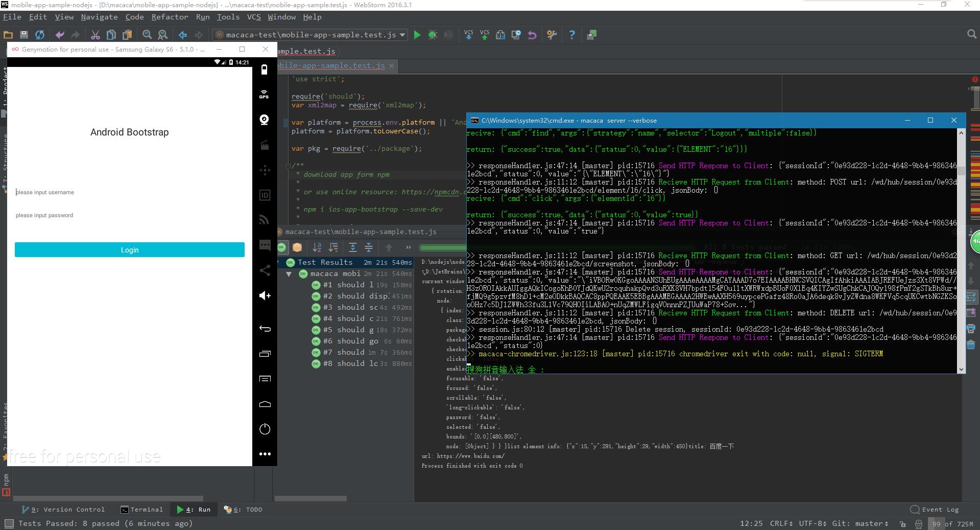980x530 pixels.
Task: Open the Refactor menu
Action: coord(170,17)
